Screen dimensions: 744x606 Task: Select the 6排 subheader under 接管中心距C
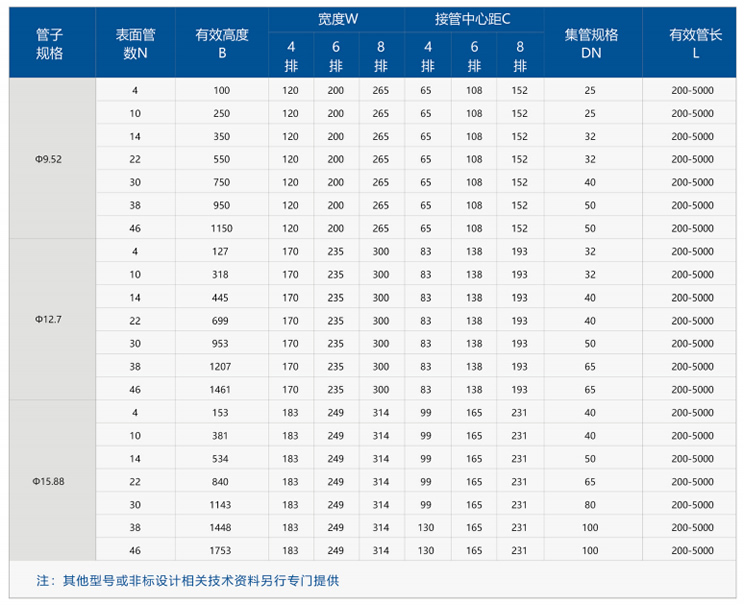click(x=474, y=56)
